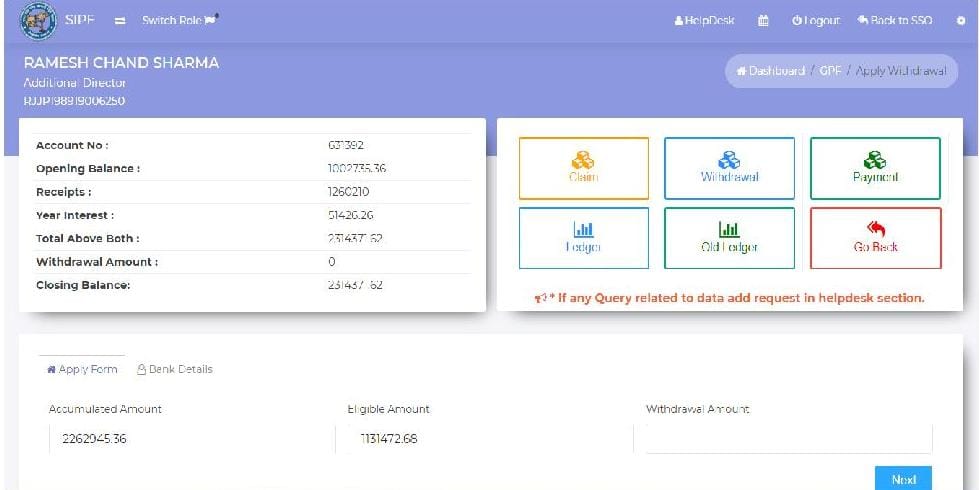Click the name RAMESH CHAND SHARMA
979x490 pixels.
[121, 62]
